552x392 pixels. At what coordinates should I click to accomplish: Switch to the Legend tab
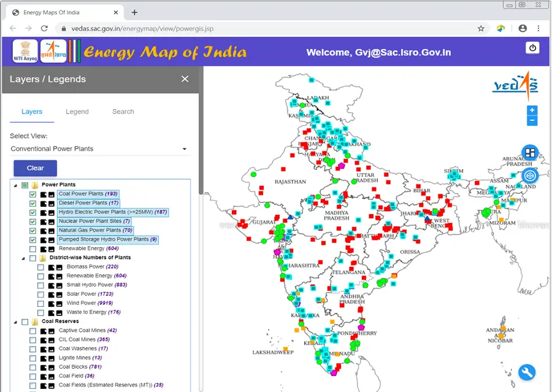tap(77, 112)
